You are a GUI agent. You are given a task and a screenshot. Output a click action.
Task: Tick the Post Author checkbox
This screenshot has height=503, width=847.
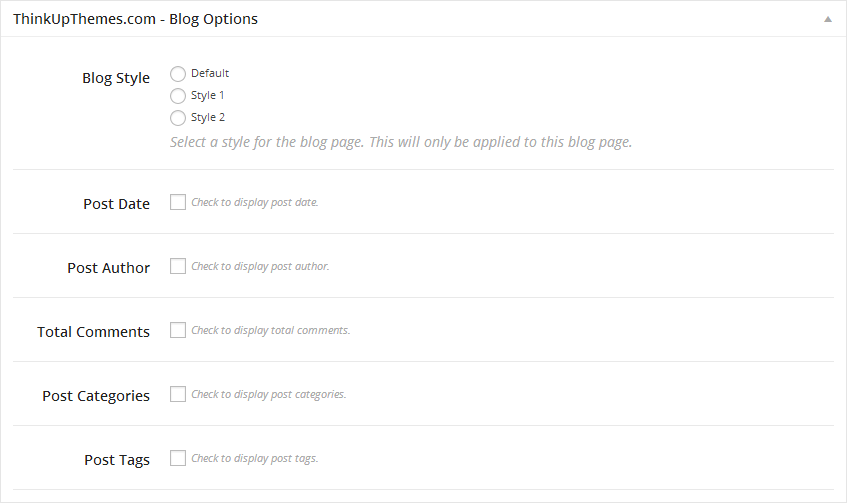178,266
